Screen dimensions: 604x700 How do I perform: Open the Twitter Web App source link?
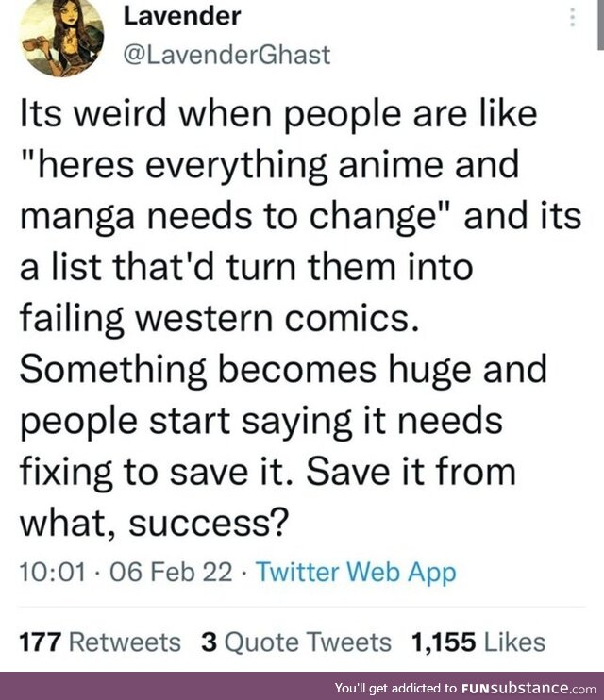(356, 572)
